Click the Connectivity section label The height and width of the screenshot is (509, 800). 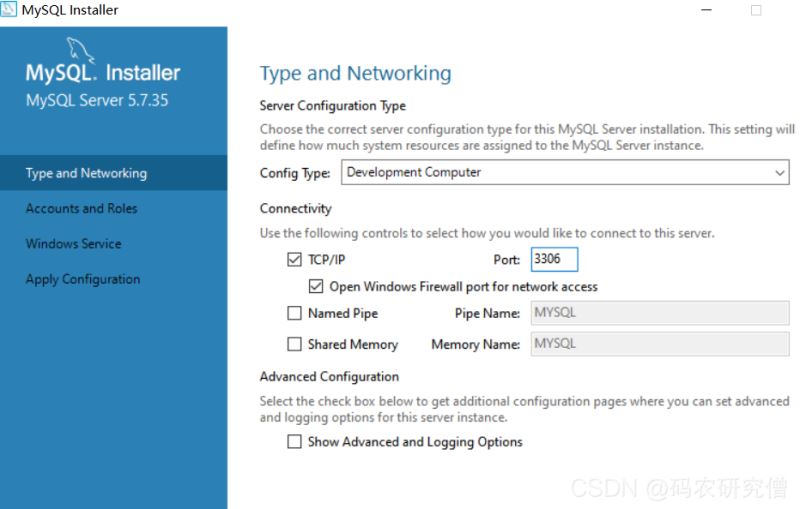295,209
